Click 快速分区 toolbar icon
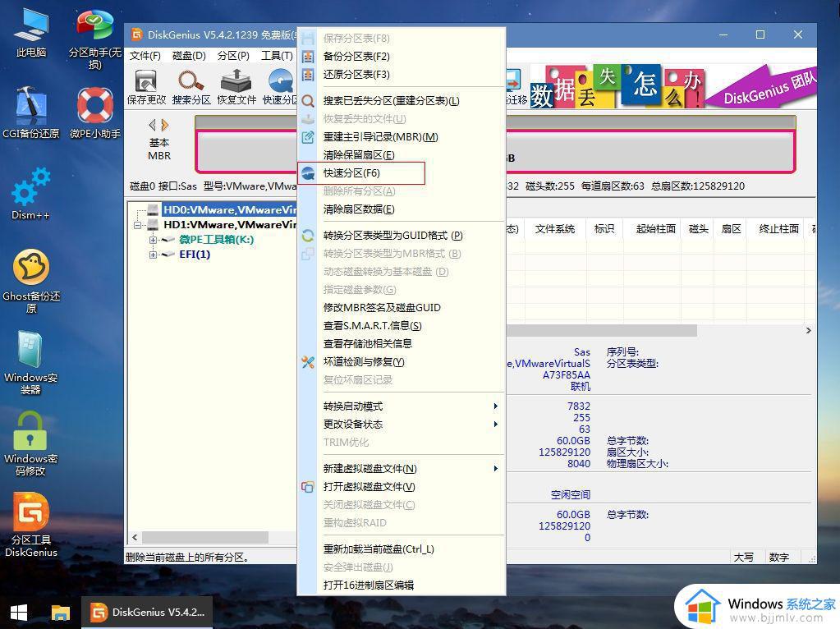 pos(279,87)
